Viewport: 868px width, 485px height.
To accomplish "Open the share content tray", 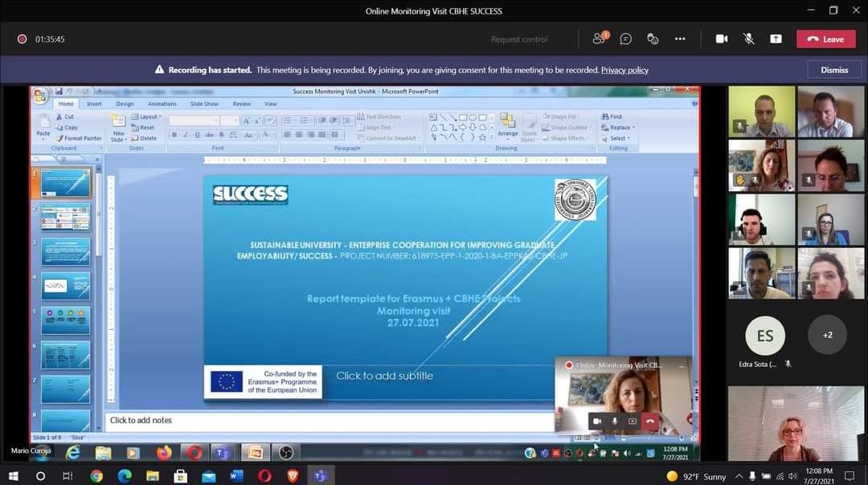I will (x=776, y=39).
